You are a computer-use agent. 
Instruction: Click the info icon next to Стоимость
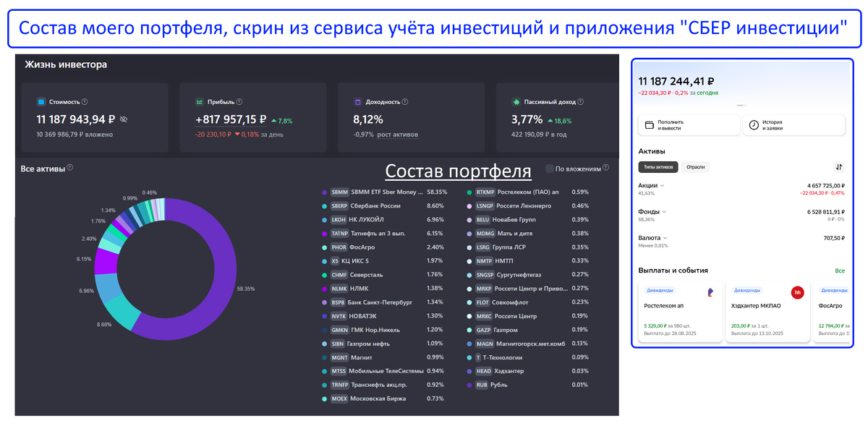pos(85,102)
